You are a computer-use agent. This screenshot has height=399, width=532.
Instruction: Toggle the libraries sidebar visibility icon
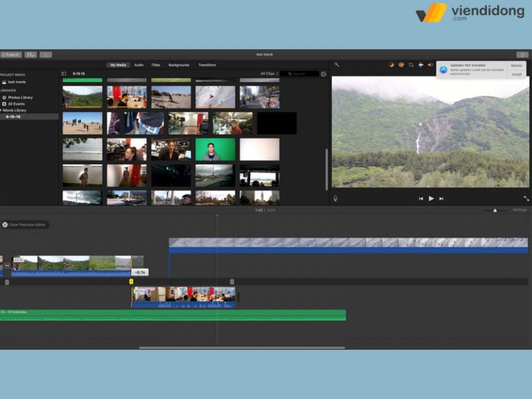[x=64, y=73]
